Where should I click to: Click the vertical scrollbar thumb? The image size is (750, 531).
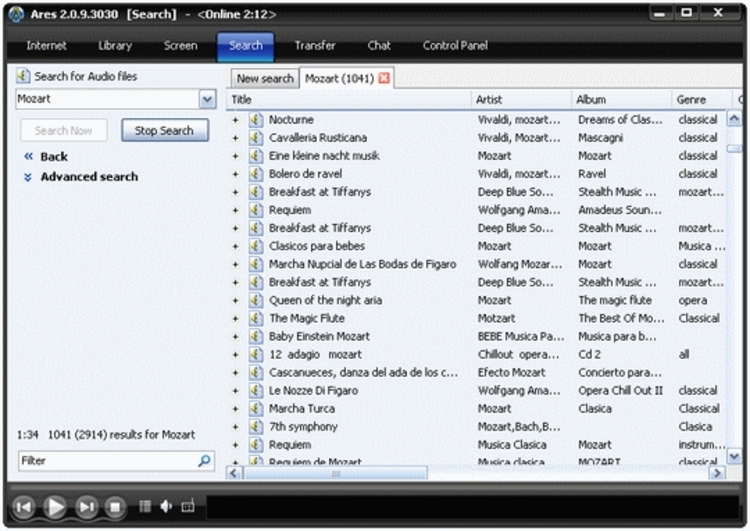(x=734, y=149)
